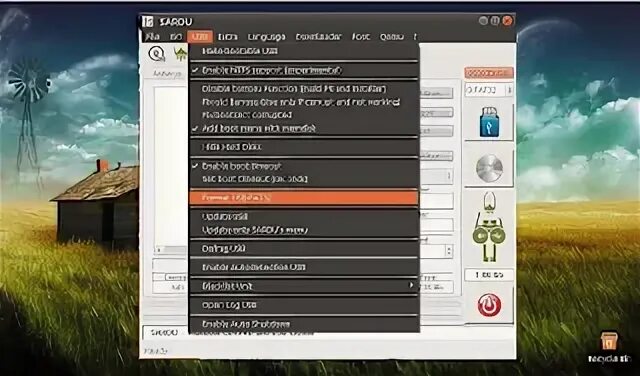Open the File menu

pos(152,37)
